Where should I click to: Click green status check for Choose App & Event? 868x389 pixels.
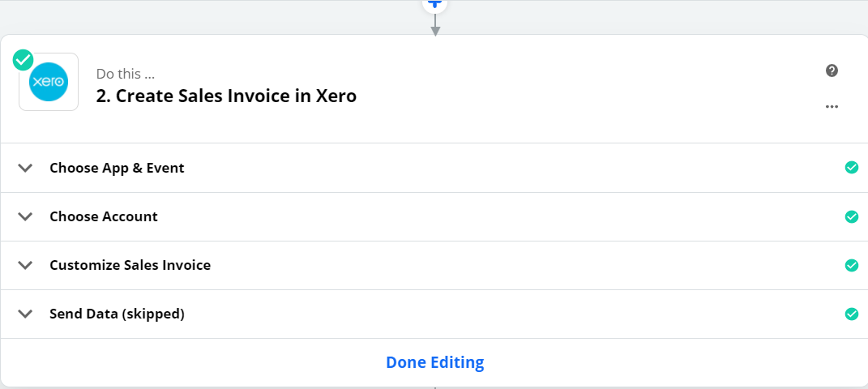[x=852, y=168]
